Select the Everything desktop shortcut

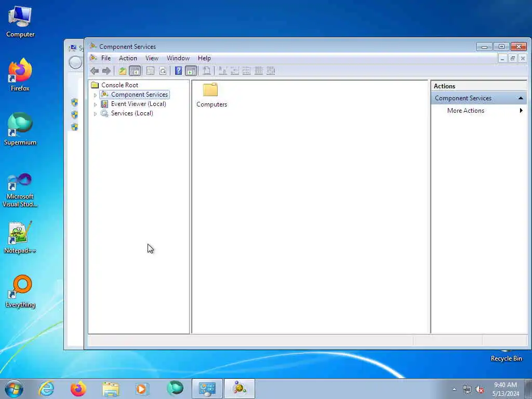[20, 291]
